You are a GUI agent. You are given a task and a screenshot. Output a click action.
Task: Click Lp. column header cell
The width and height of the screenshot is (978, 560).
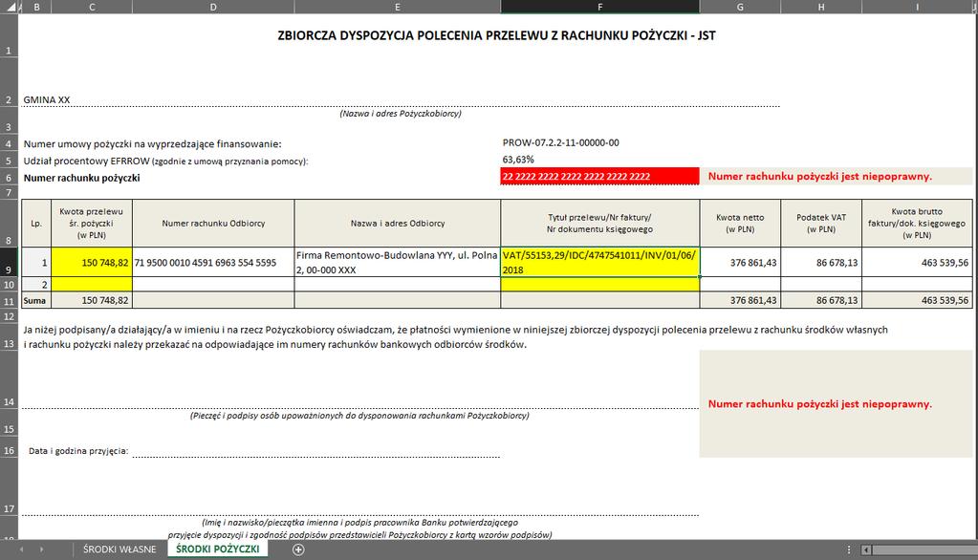tap(36, 224)
